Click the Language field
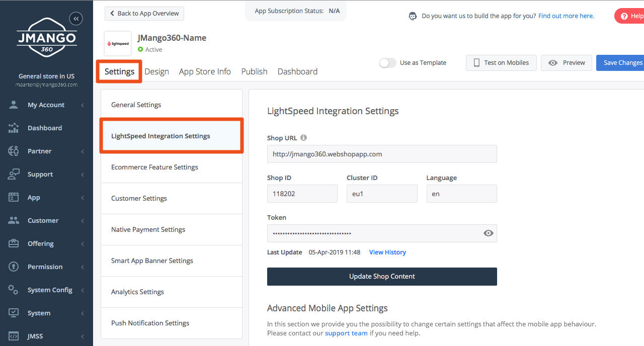 [x=462, y=194]
